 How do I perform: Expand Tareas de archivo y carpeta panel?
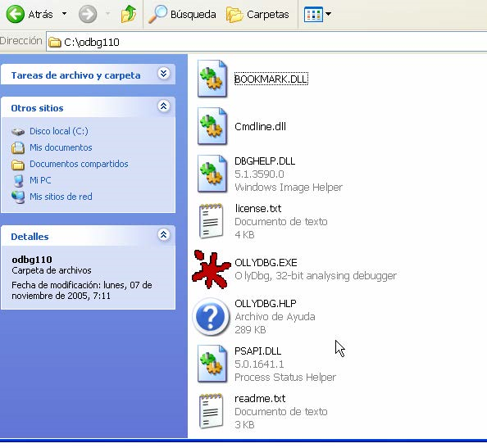pyautogui.click(x=163, y=74)
